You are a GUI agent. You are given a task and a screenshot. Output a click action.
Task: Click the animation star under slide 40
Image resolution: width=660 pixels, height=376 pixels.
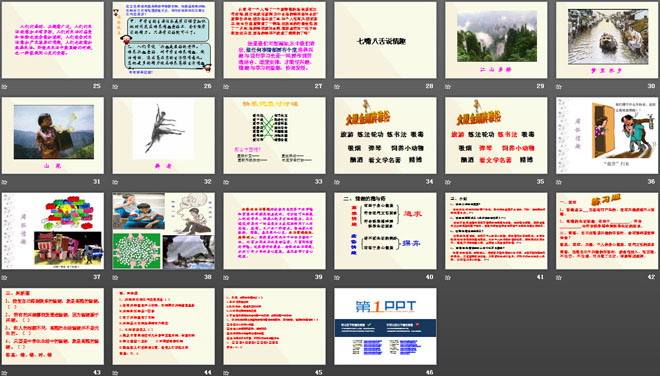[337, 277]
